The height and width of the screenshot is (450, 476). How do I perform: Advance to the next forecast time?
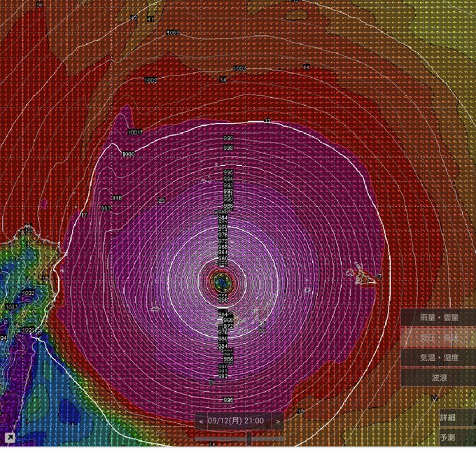coord(277,421)
